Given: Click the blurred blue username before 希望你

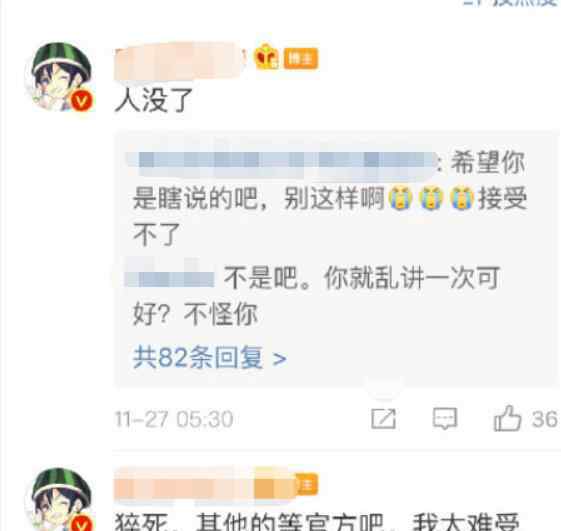Looking at the screenshot, I should tap(282, 164).
